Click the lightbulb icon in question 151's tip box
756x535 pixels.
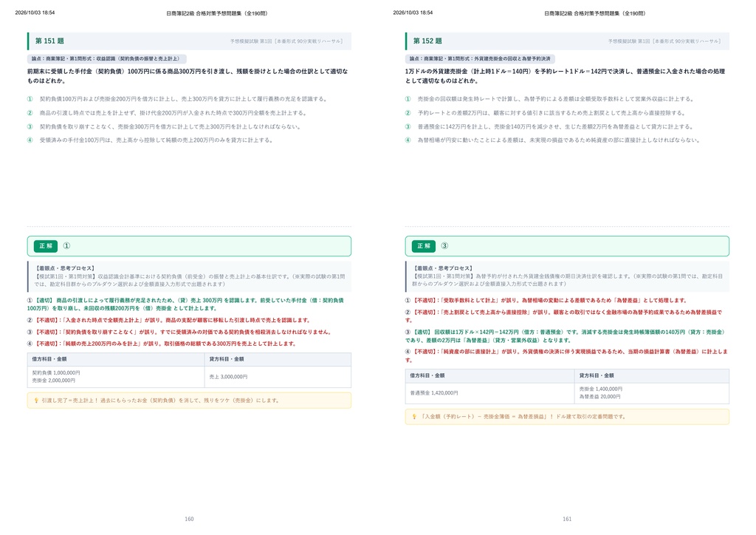[36, 401]
